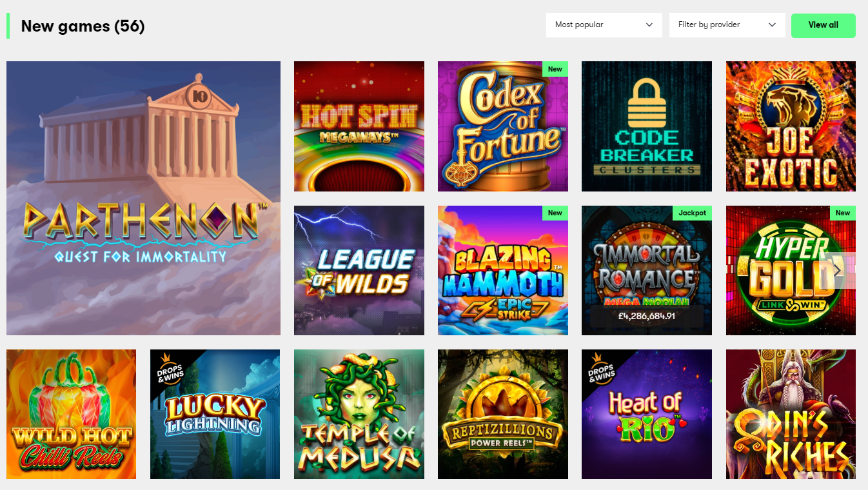868x490 pixels.
Task: Click New badge on Blazing Mammoth
Action: pos(555,213)
